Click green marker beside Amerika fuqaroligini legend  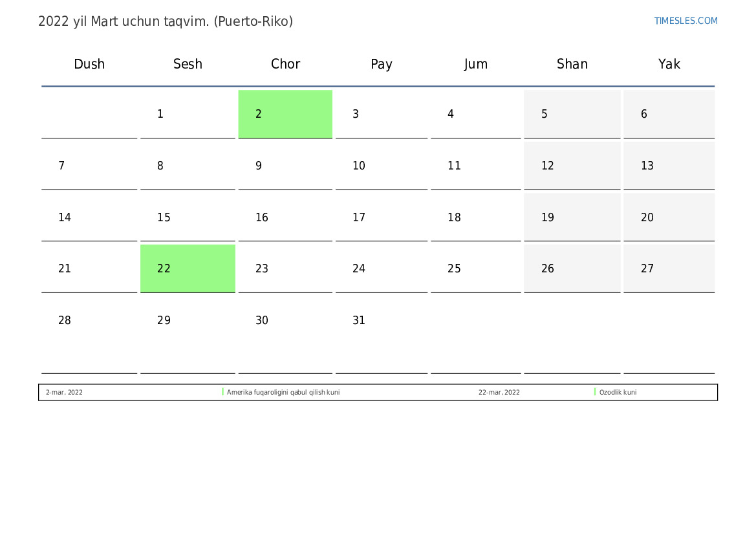pyautogui.click(x=222, y=392)
